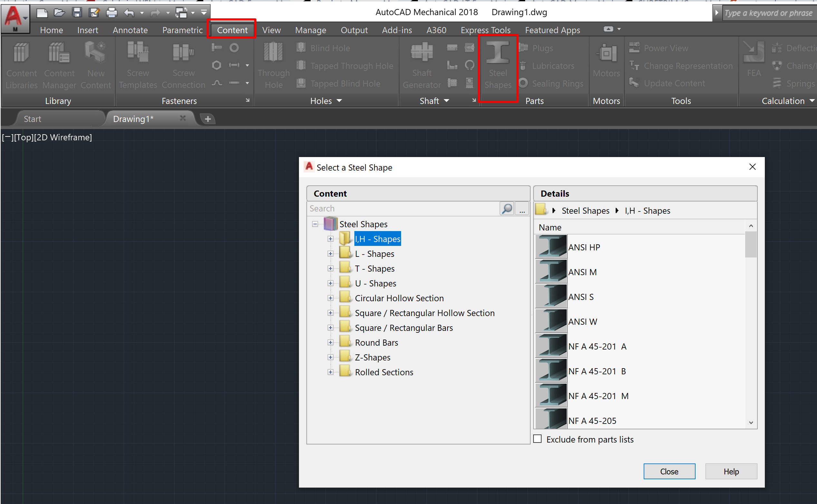Expand the L - Shapes tree node
This screenshot has width=817, height=504.
click(330, 253)
